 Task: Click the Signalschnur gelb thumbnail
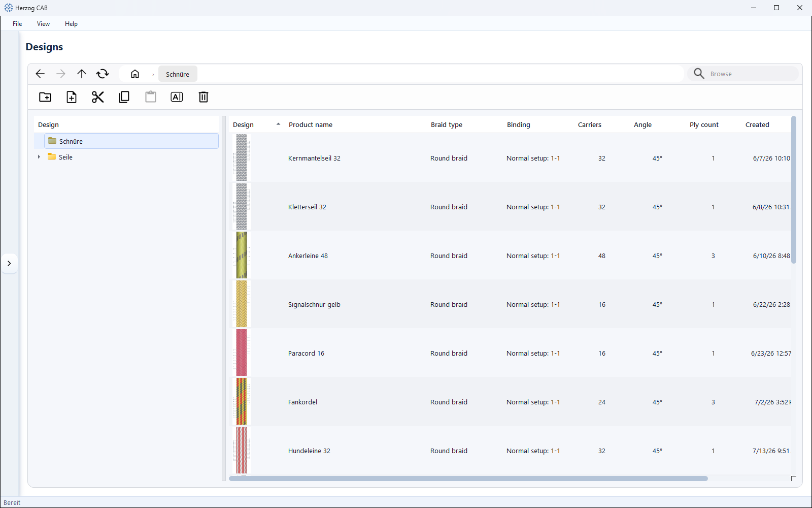pos(242,304)
